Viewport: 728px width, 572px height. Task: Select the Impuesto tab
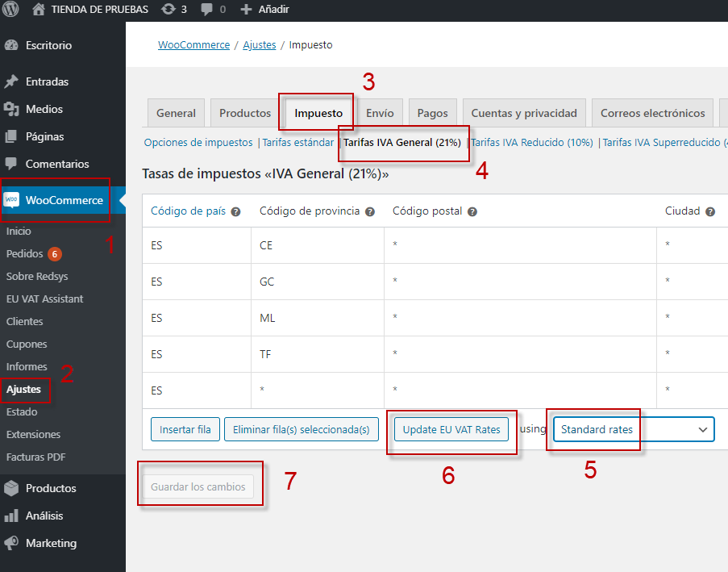(x=318, y=113)
